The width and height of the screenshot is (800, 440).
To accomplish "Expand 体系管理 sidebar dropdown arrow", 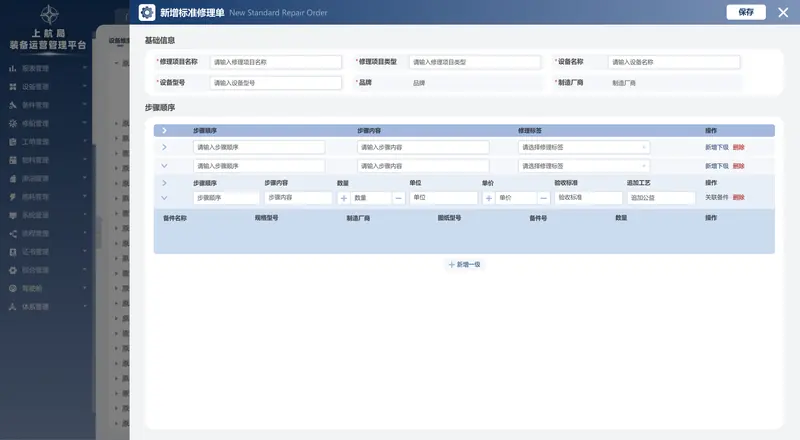I will (85, 306).
